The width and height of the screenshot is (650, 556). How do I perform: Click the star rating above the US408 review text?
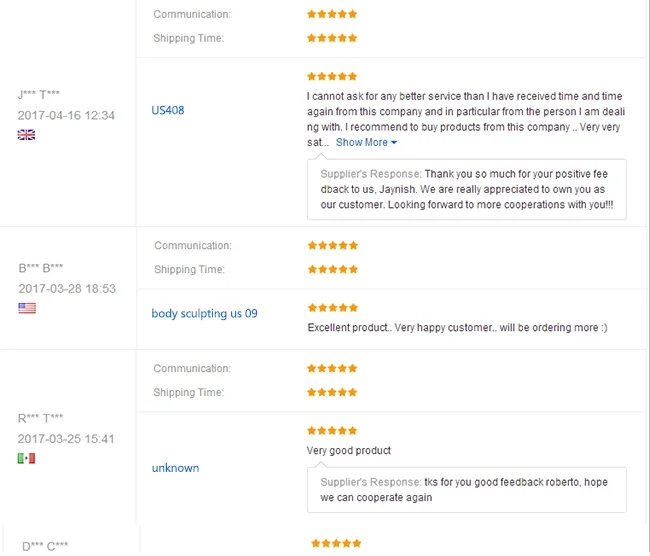click(x=332, y=76)
